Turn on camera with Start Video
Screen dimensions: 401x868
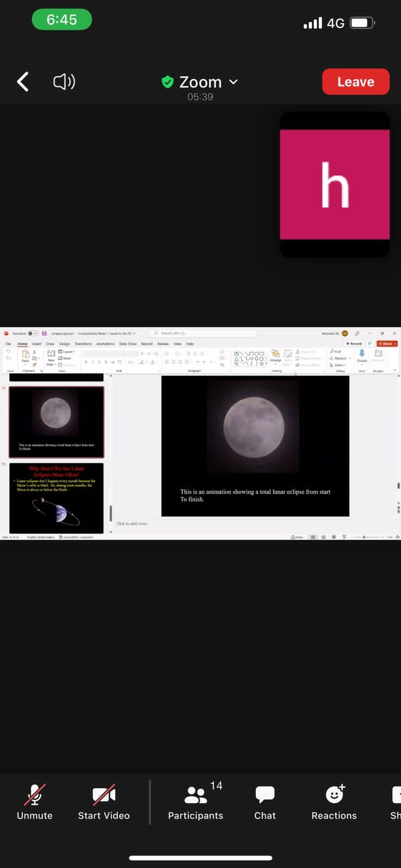pyautogui.click(x=104, y=801)
